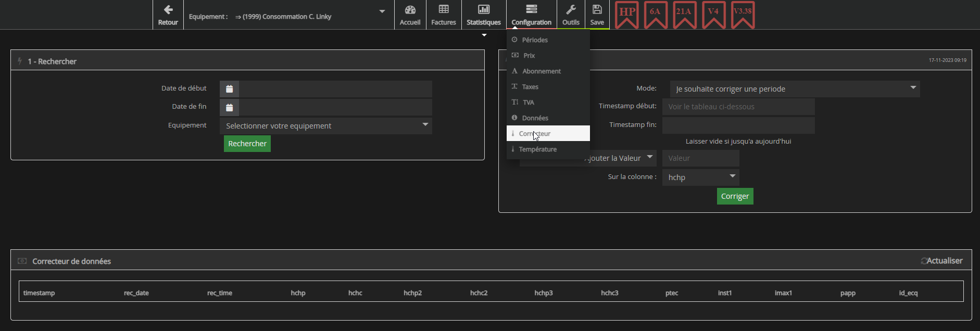Open the Mode dropdown
Image resolution: width=980 pixels, height=331 pixels.
pyautogui.click(x=795, y=89)
